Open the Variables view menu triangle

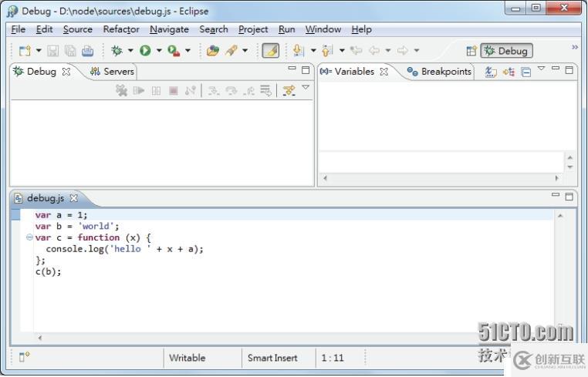[x=541, y=69]
